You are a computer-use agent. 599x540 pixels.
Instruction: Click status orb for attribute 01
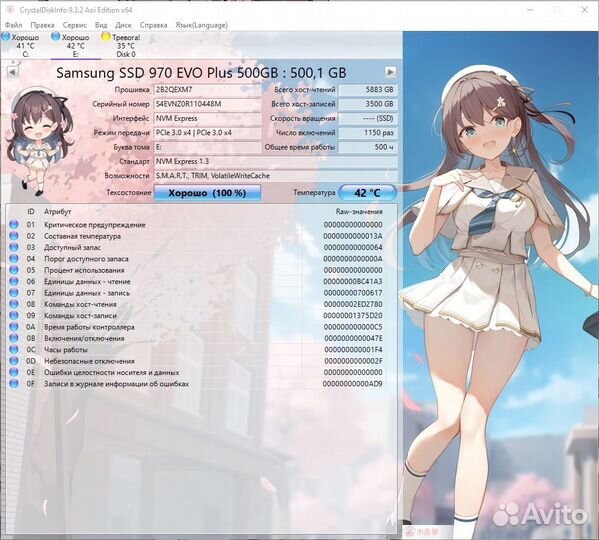pyautogui.click(x=14, y=225)
